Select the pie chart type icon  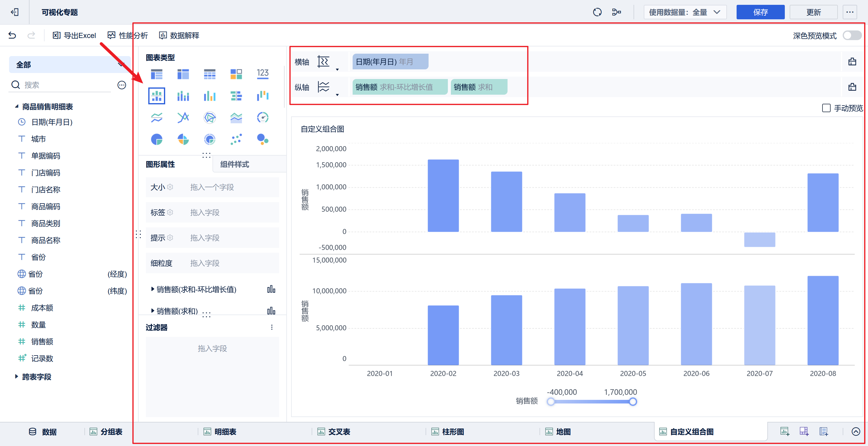156,139
